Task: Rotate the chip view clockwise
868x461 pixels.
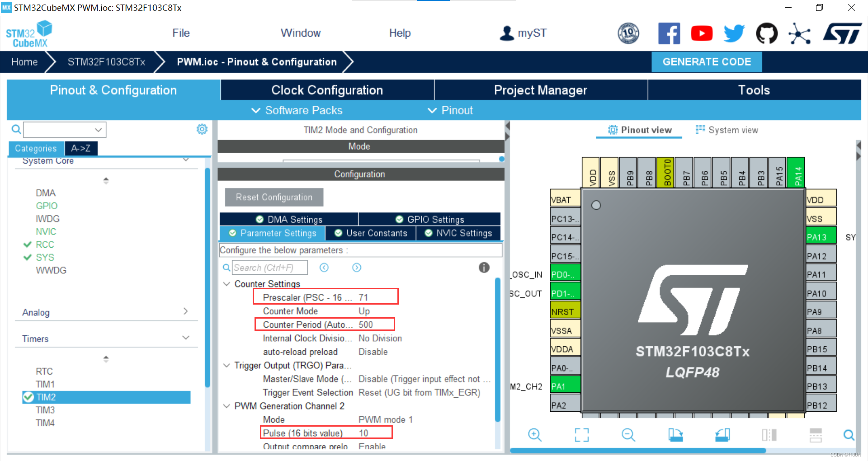Action: click(675, 435)
